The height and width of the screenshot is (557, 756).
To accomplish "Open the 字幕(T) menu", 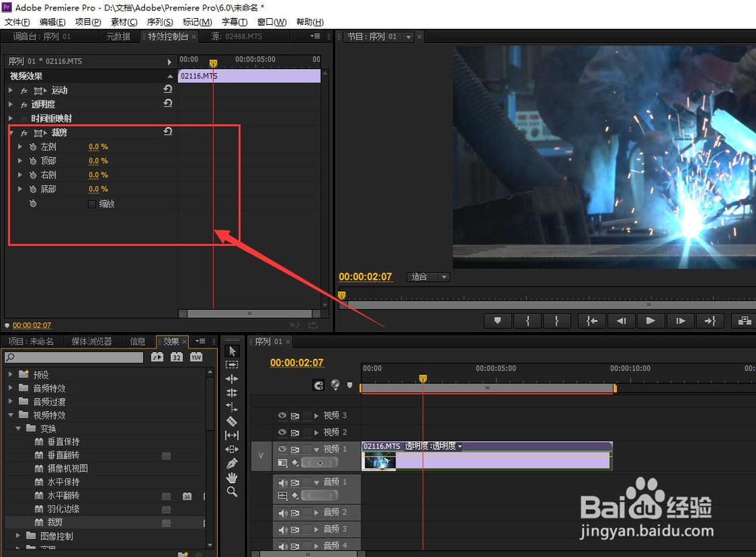I will (x=234, y=22).
